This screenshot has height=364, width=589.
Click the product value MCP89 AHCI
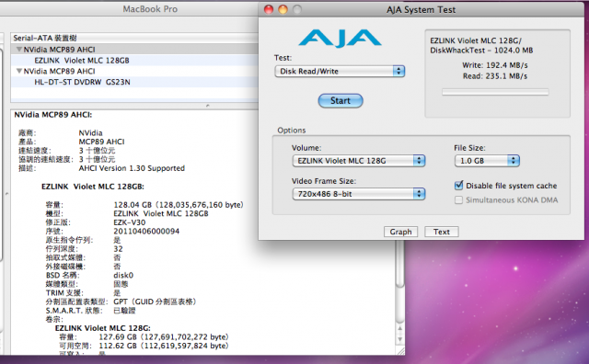pyautogui.click(x=101, y=142)
